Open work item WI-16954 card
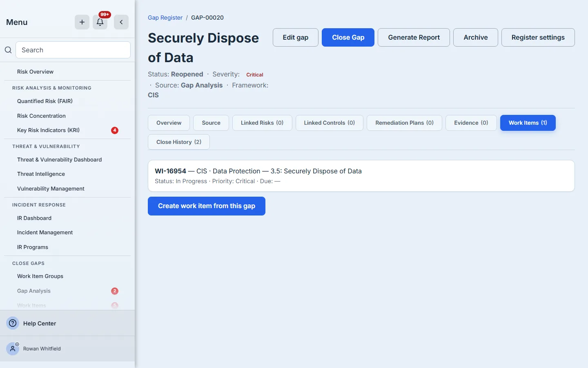588x368 pixels. coord(361,176)
